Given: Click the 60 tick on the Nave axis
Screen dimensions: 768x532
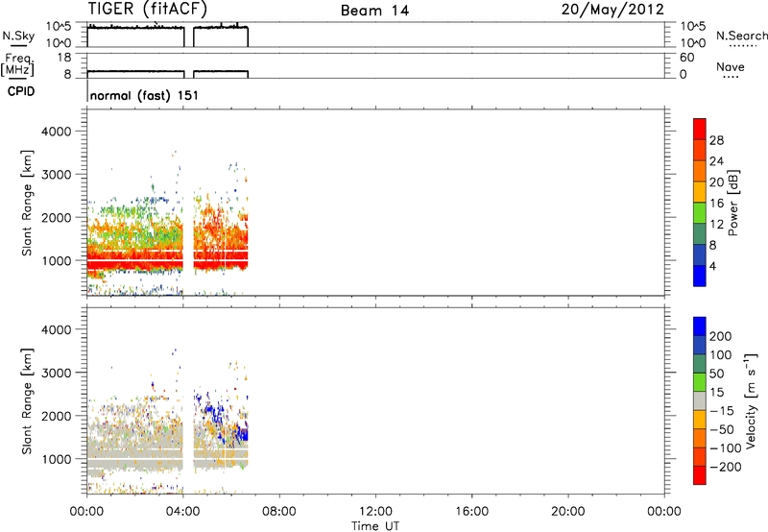Looking at the screenshot, I should pyautogui.click(x=686, y=58).
